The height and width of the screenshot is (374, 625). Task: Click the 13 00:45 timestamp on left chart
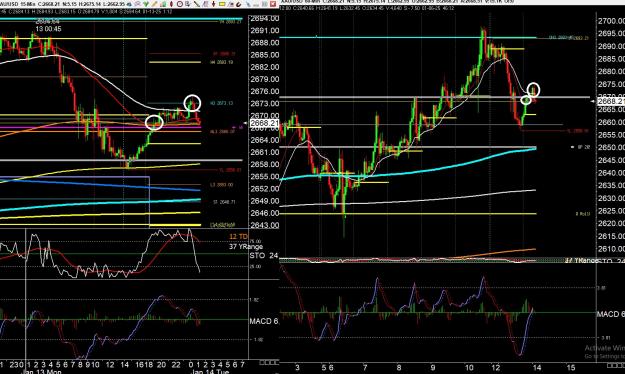coord(48,29)
